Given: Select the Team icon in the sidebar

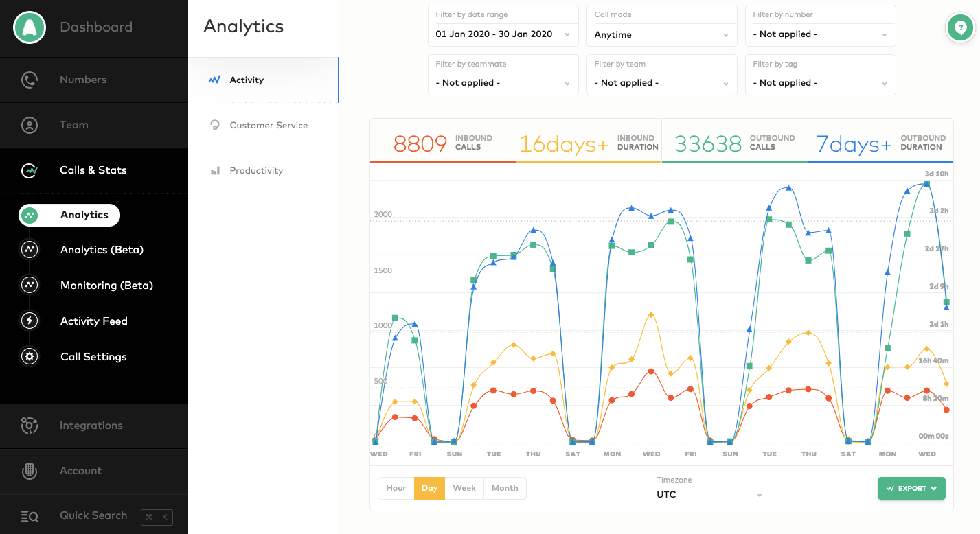Looking at the screenshot, I should click(x=30, y=125).
